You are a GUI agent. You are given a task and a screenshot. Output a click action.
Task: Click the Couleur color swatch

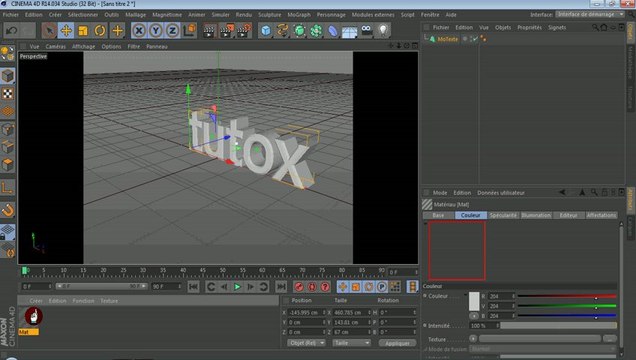[474, 301]
